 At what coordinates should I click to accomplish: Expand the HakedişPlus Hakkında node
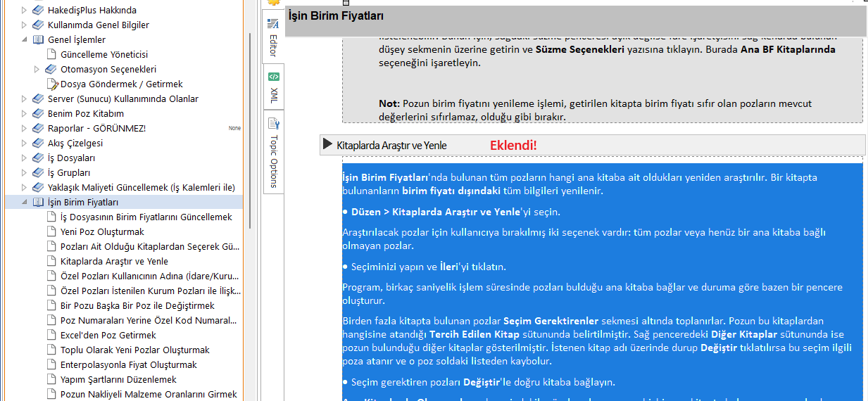click(x=24, y=11)
